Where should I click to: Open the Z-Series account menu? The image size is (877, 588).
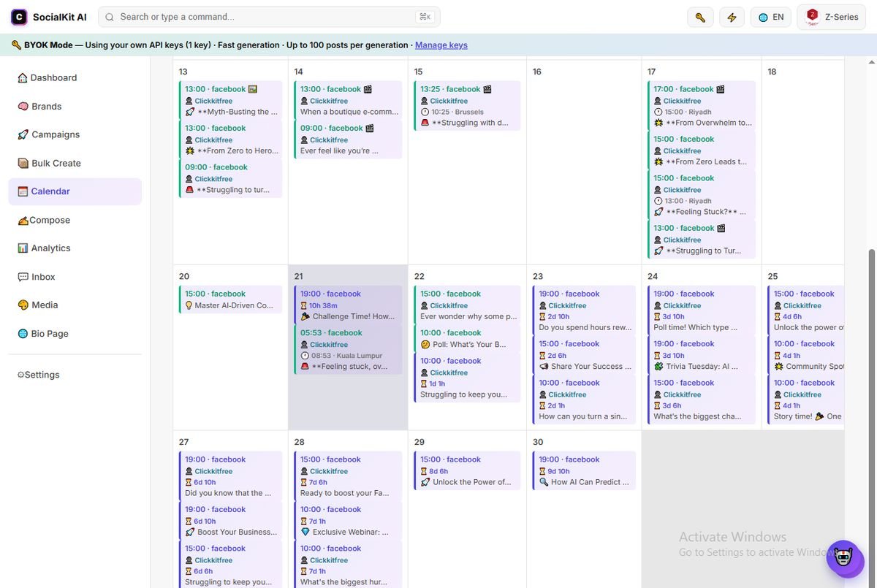point(832,17)
